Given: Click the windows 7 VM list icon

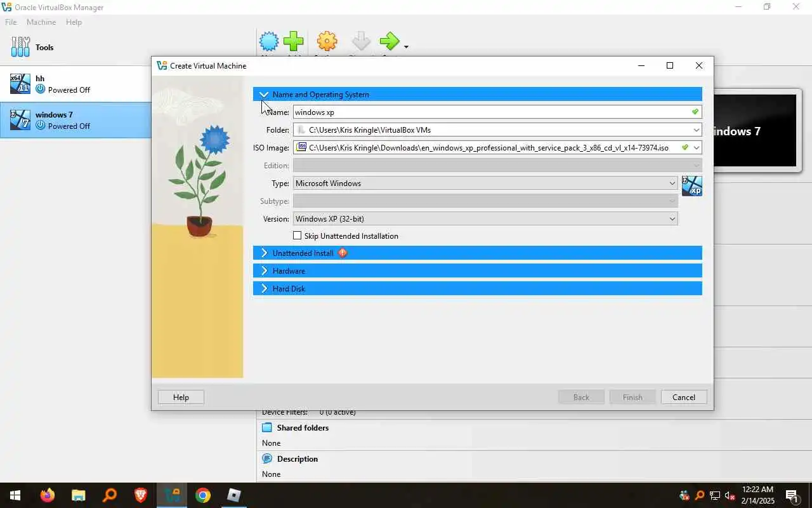Looking at the screenshot, I should click(x=20, y=119).
